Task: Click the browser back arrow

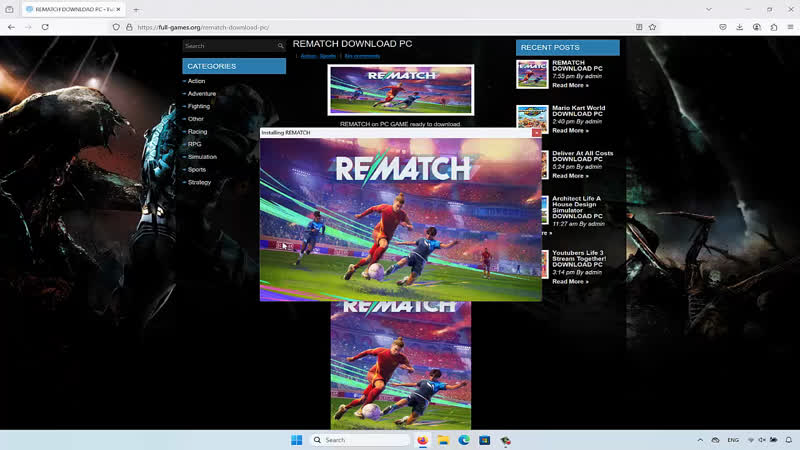Action: pos(11,27)
